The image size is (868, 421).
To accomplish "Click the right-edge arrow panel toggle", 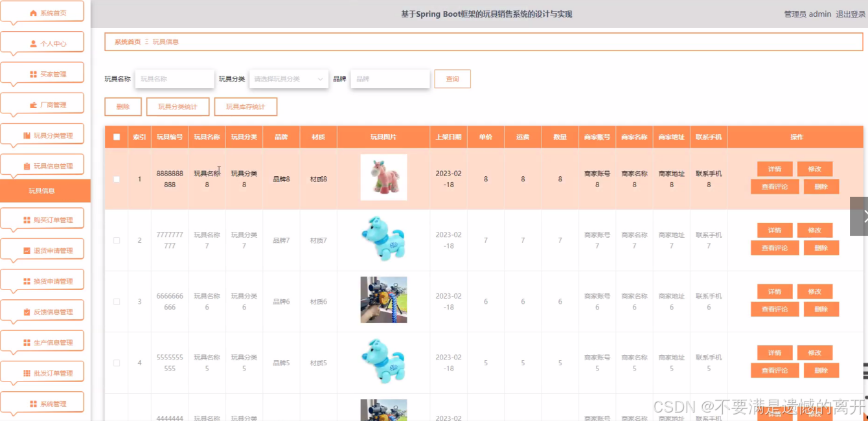I will pos(860,216).
